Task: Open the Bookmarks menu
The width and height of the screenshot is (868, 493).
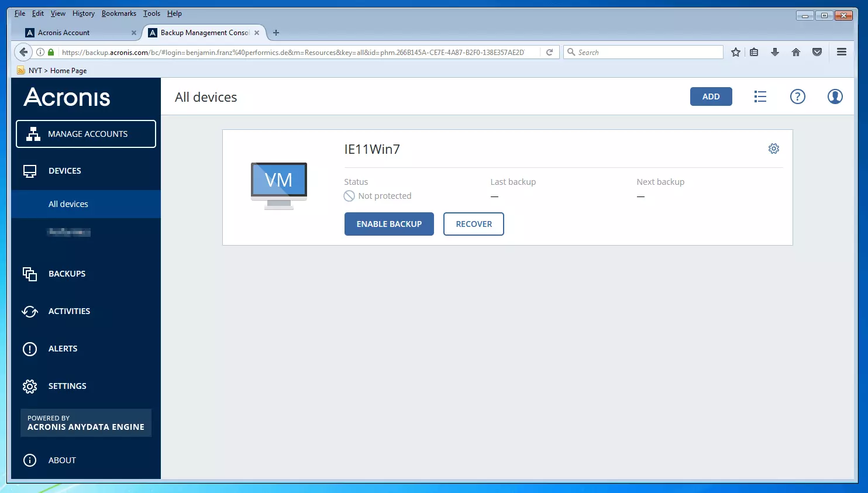Action: [119, 13]
